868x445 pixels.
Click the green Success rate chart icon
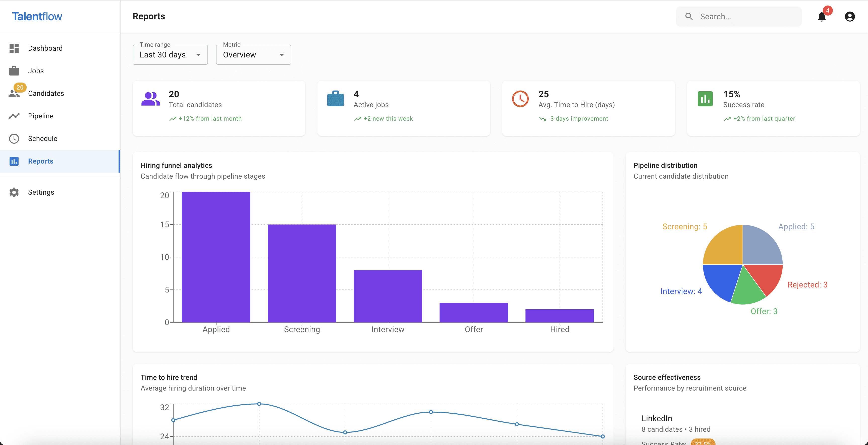tap(705, 99)
